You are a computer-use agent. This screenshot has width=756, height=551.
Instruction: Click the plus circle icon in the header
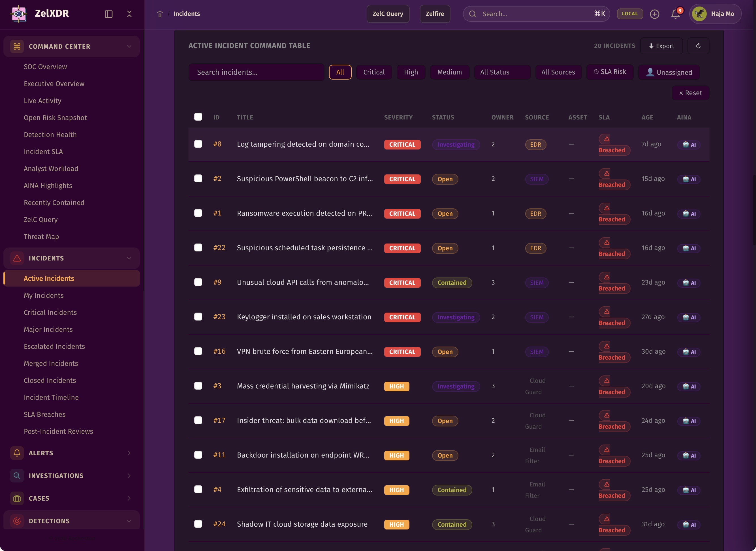(654, 14)
